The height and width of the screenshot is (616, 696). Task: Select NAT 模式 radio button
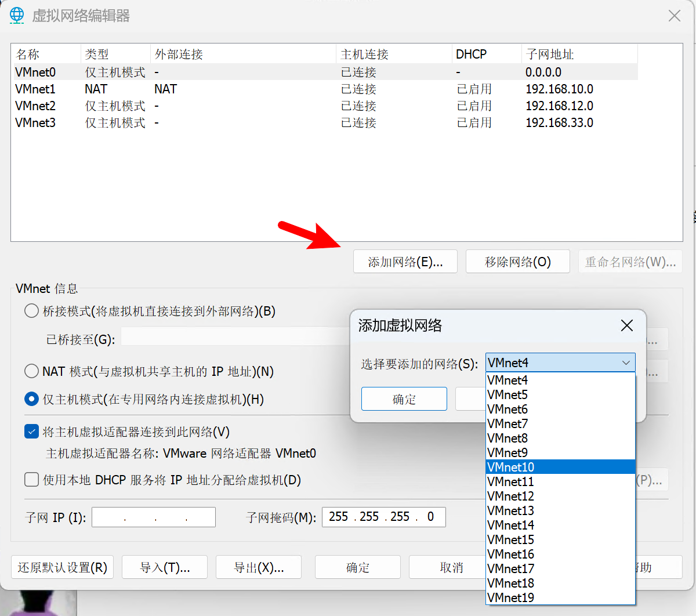point(32,371)
